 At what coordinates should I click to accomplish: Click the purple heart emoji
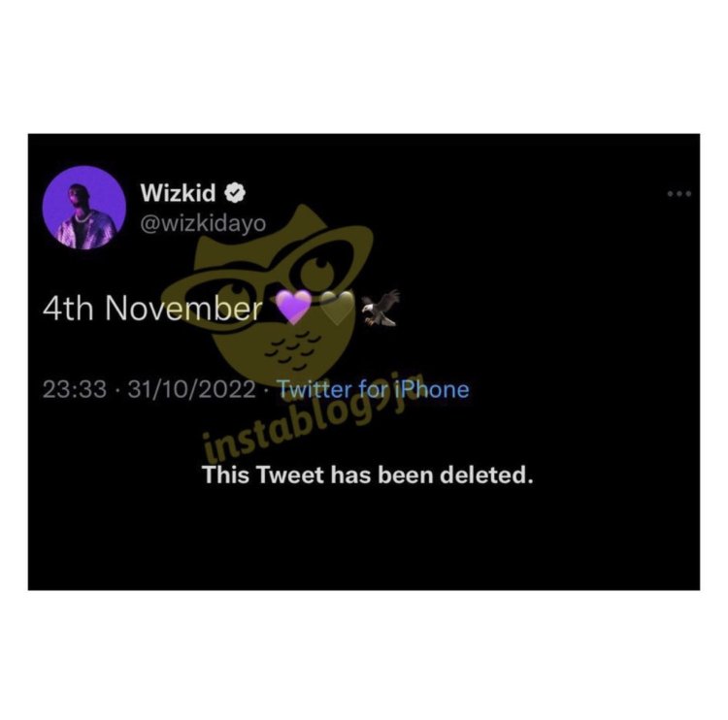click(293, 308)
